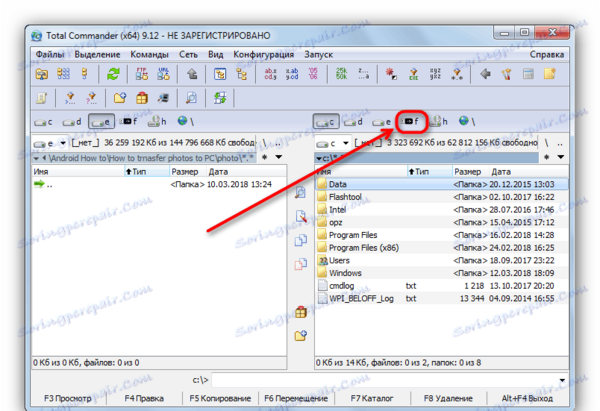
Task: Select the Program Files (x86) folder row
Action: pos(442,248)
